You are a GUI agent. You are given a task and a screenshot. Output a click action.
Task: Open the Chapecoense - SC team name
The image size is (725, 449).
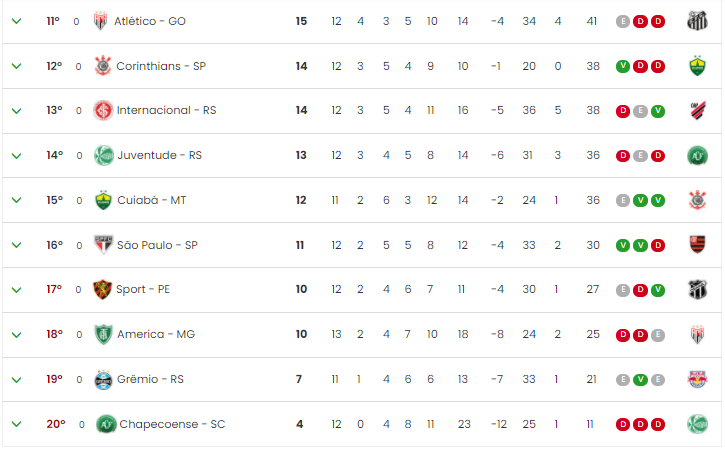click(x=172, y=424)
